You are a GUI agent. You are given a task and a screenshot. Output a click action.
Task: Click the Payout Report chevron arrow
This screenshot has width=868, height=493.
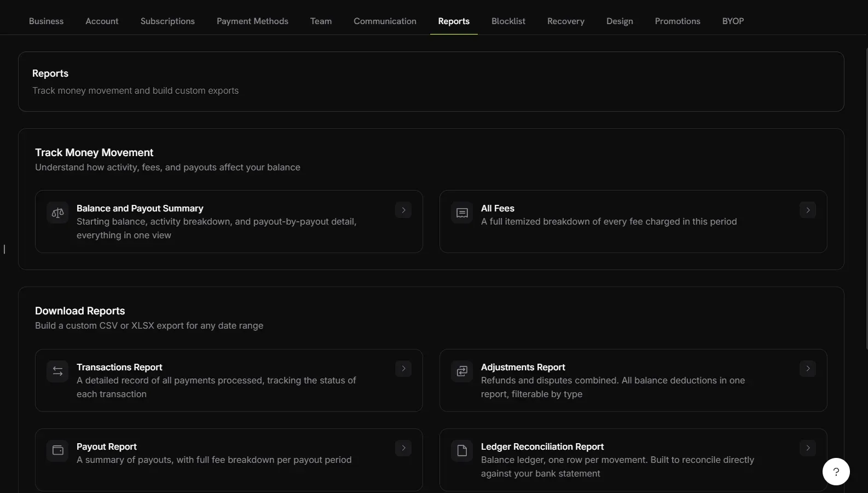click(403, 448)
